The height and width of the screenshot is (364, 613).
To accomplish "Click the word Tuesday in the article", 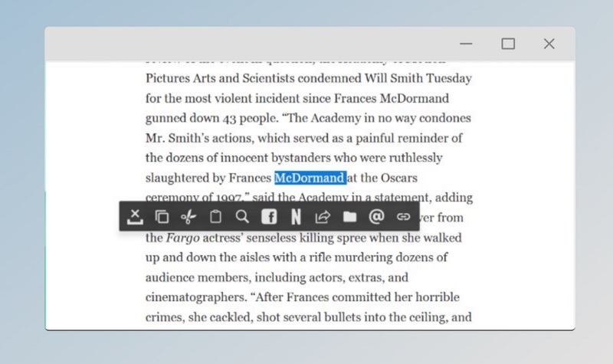I will click(x=449, y=78).
